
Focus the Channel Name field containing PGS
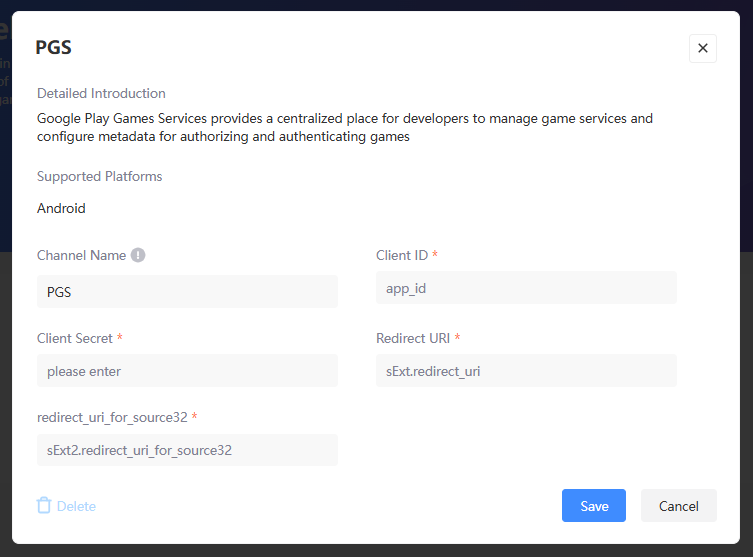187,292
